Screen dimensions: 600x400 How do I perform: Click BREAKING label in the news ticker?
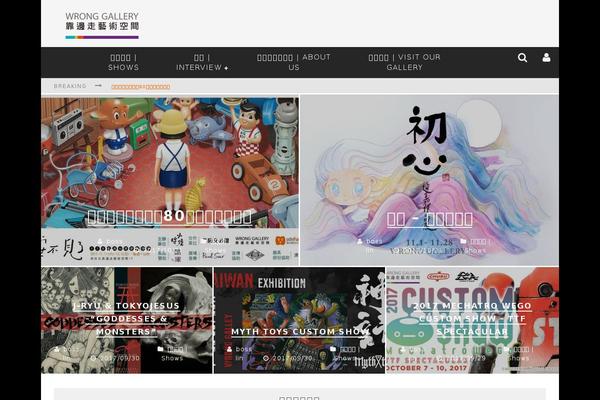[70, 86]
